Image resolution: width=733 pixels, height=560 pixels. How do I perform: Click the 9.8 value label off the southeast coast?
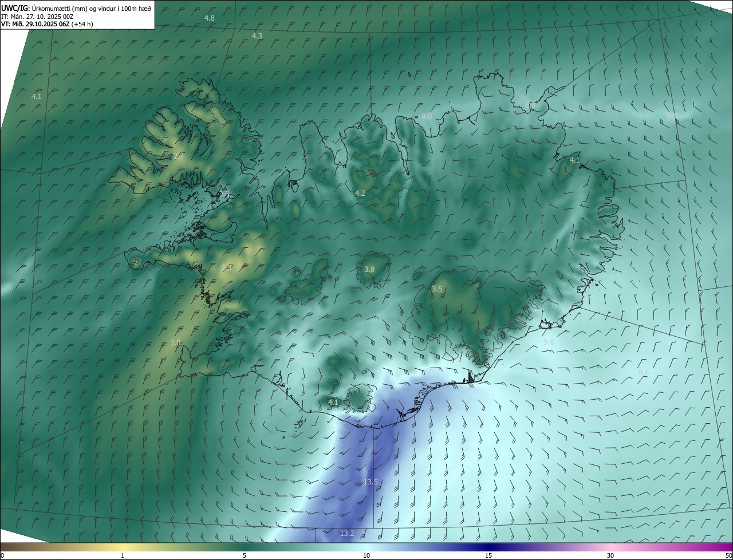point(549,342)
